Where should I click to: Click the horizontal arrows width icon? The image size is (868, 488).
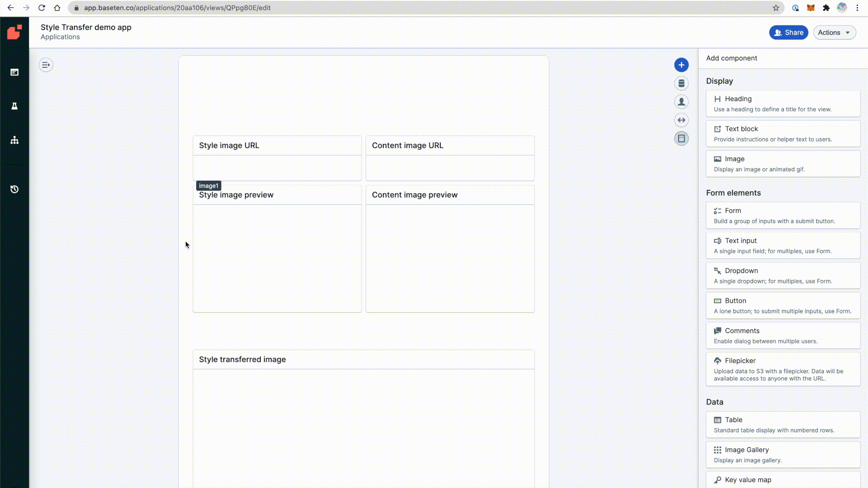click(681, 120)
